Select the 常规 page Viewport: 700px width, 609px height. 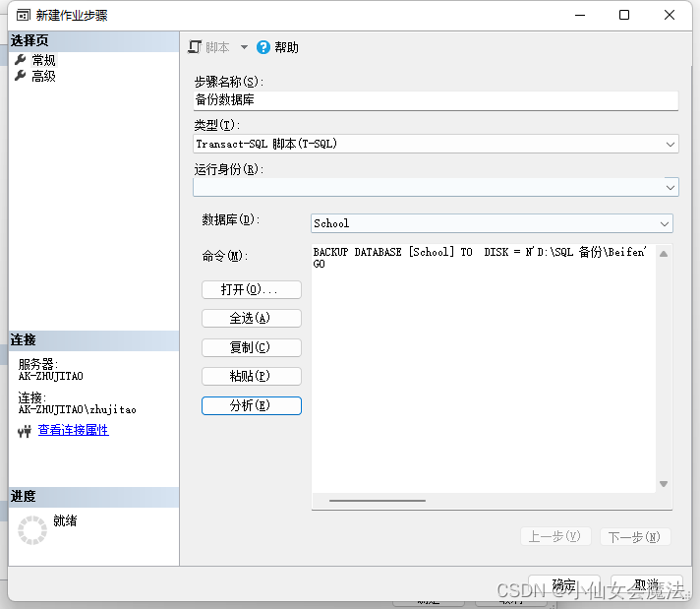[x=43, y=59]
